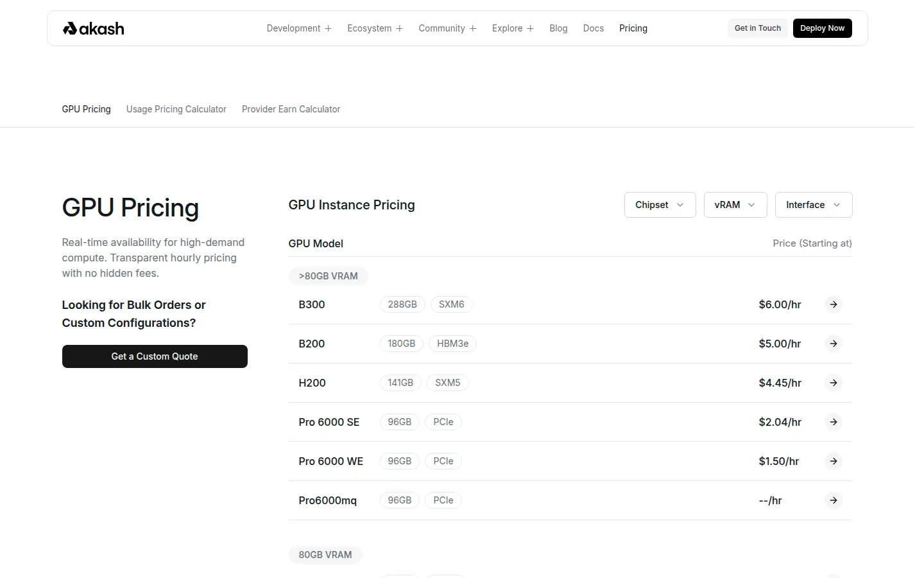Click the HBM3e tag
The width and height of the screenshot is (924, 578).
[x=452, y=344]
